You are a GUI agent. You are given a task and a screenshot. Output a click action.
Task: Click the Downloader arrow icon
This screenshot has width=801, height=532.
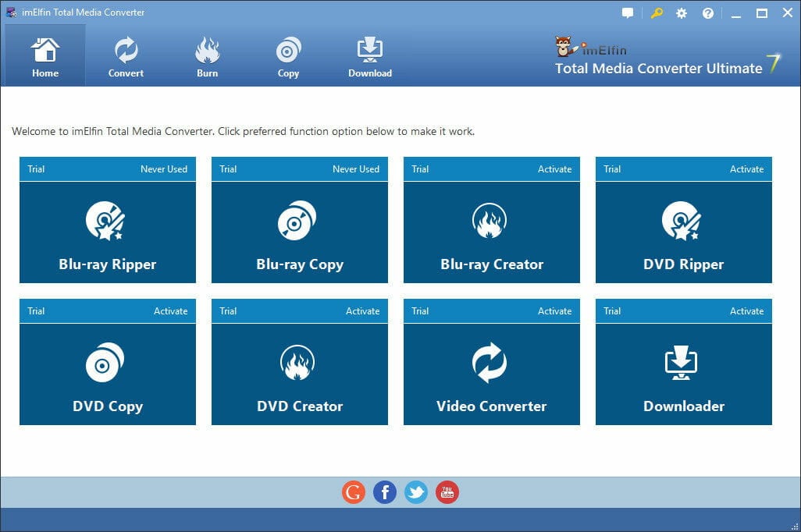pyautogui.click(x=682, y=363)
